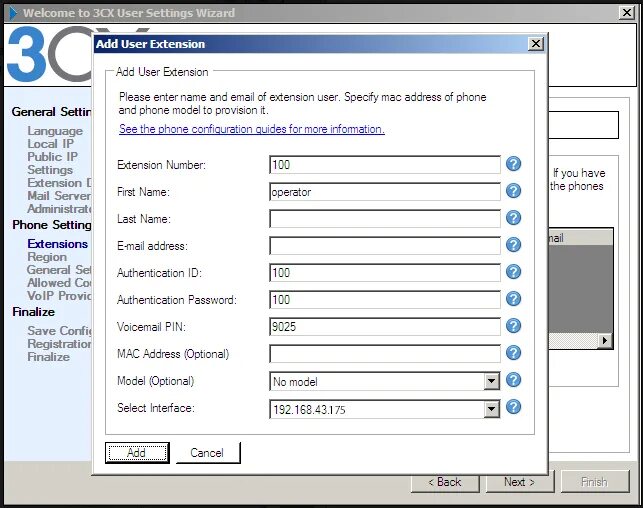
Task: Focus the E-mail address field
Action: click(x=385, y=246)
